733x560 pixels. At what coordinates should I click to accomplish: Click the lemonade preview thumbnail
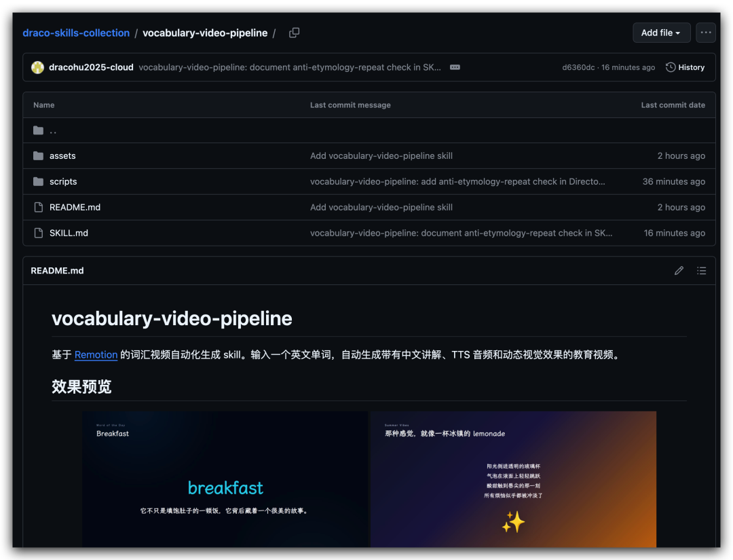[x=513, y=479]
